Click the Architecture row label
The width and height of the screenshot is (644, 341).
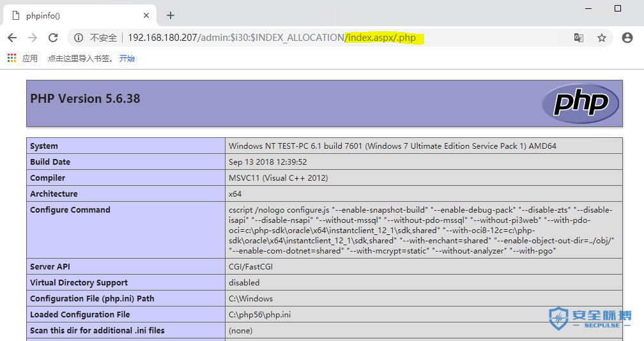coord(54,193)
